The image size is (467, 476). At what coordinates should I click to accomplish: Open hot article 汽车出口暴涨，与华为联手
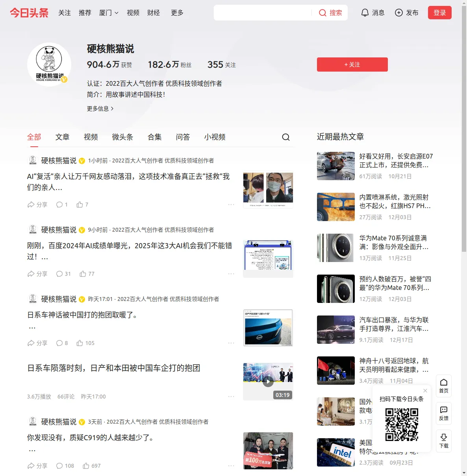click(394, 324)
